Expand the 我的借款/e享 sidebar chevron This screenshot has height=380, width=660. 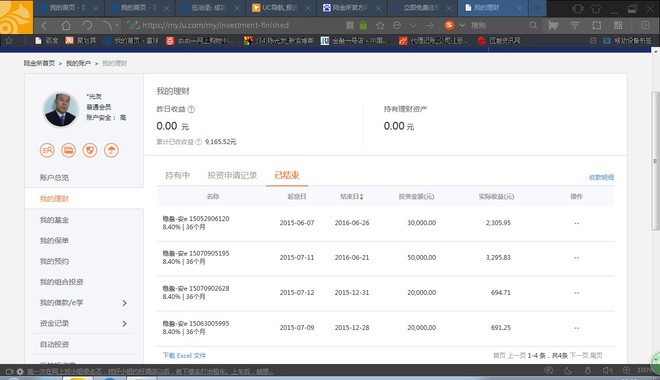[125, 303]
